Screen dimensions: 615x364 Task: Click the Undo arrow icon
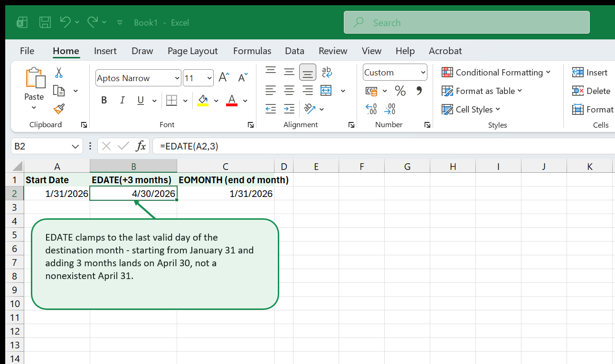[x=66, y=22]
